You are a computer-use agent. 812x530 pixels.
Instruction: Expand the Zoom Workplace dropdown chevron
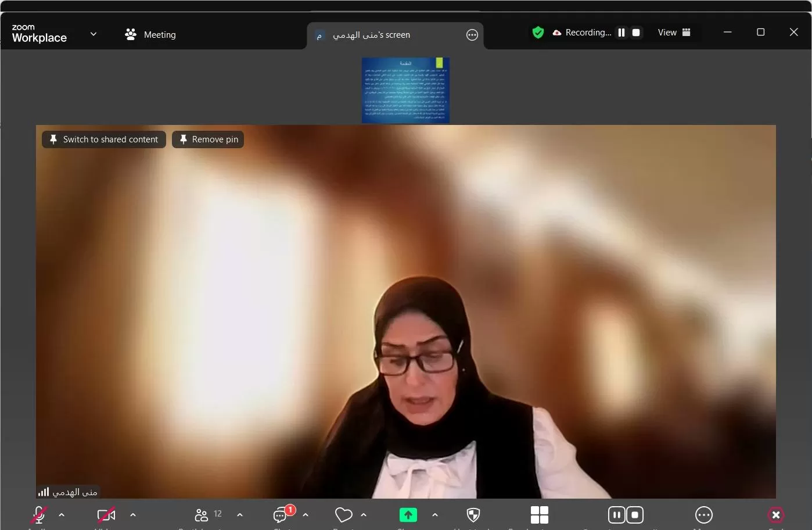tap(94, 34)
